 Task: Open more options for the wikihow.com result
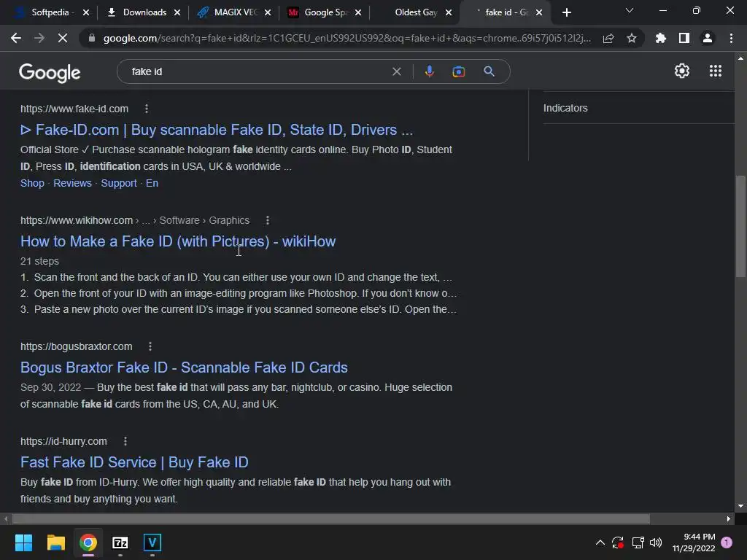268,220
